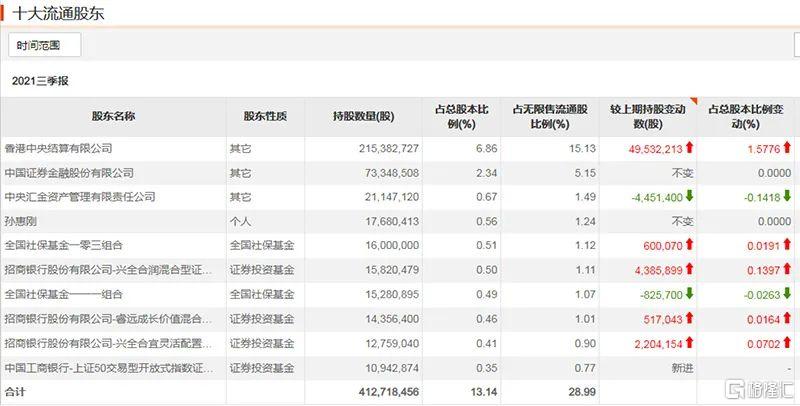Click holding value 12,759,040
The width and height of the screenshot is (800, 406).
391,343
